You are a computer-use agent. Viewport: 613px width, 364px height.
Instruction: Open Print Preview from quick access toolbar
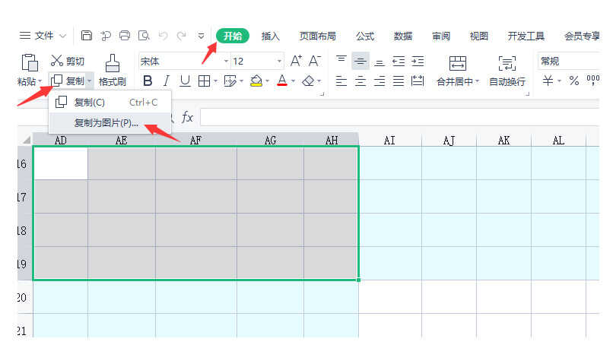144,36
